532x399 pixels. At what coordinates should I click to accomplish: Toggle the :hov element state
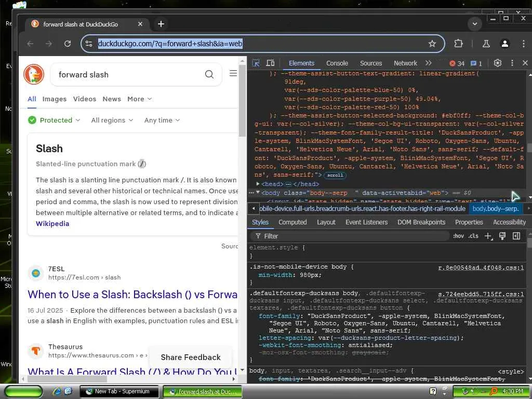pyautogui.click(x=458, y=236)
